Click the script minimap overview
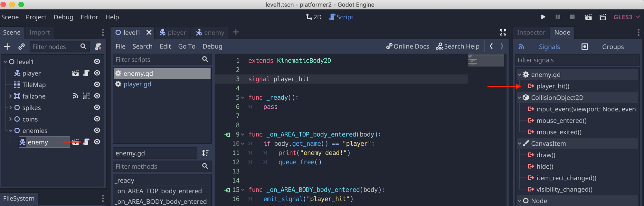Screen dimensions: 644x206 coord(486,60)
